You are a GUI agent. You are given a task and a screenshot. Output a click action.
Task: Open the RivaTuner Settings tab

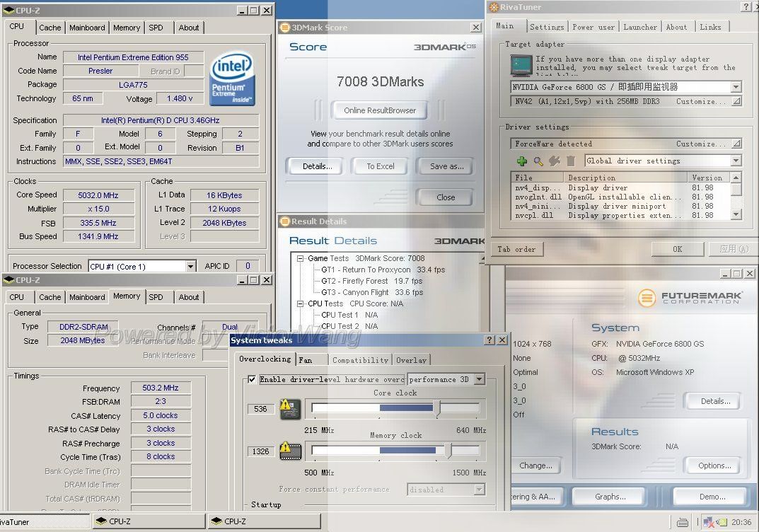pyautogui.click(x=547, y=27)
